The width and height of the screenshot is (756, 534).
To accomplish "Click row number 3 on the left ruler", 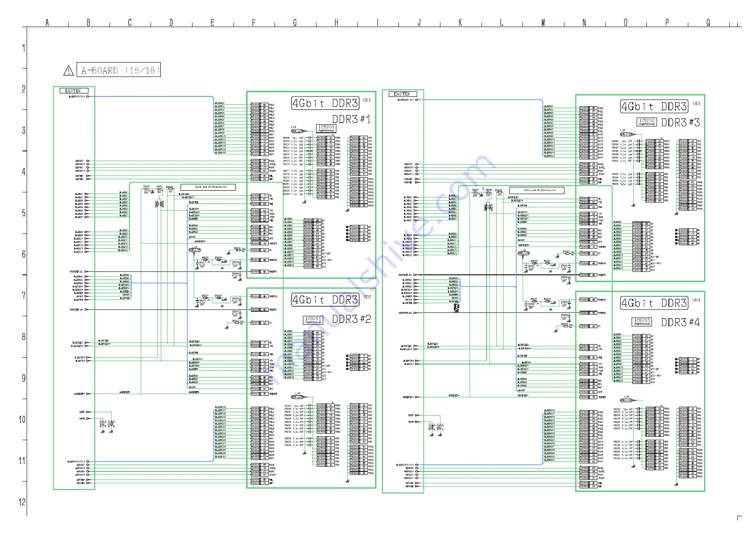I will (x=24, y=131).
